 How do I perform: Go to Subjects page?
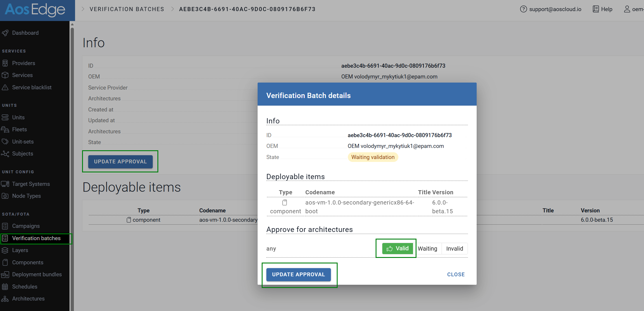(x=23, y=153)
